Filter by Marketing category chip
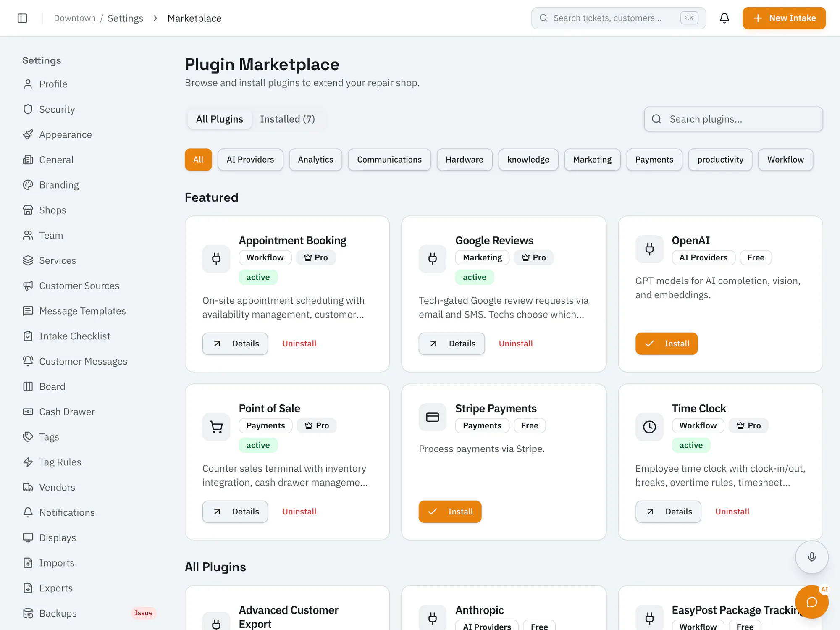Image resolution: width=840 pixels, height=630 pixels. (x=592, y=160)
